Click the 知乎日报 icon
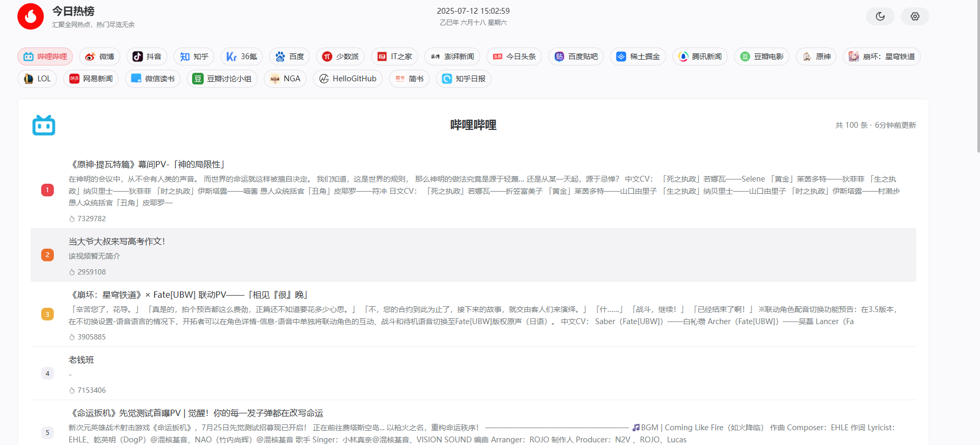This screenshot has width=980, height=445. pyautogui.click(x=447, y=79)
